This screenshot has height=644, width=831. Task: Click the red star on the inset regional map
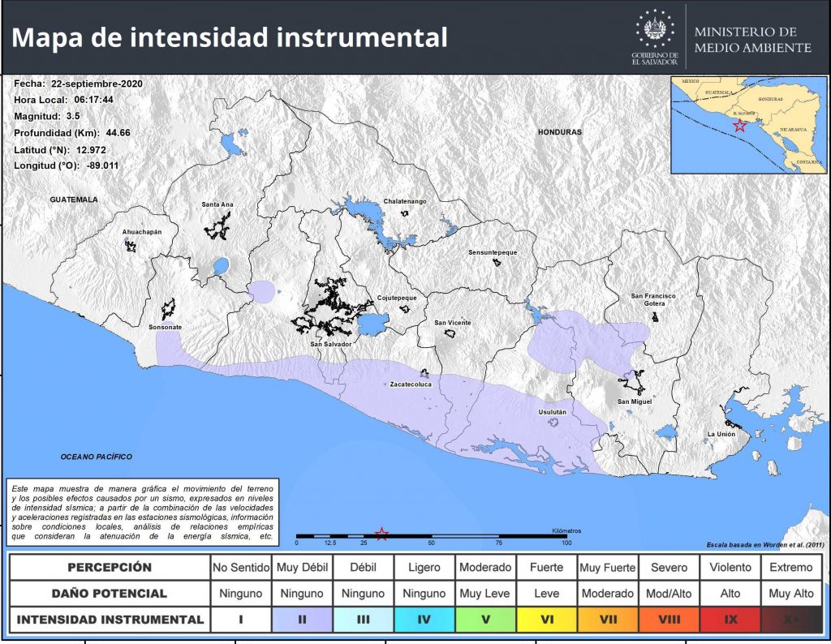pyautogui.click(x=739, y=125)
